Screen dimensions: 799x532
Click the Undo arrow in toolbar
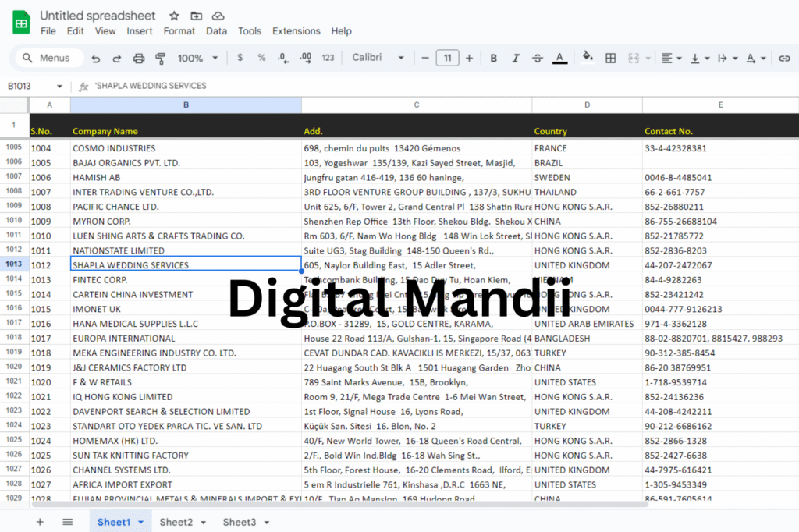[96, 59]
